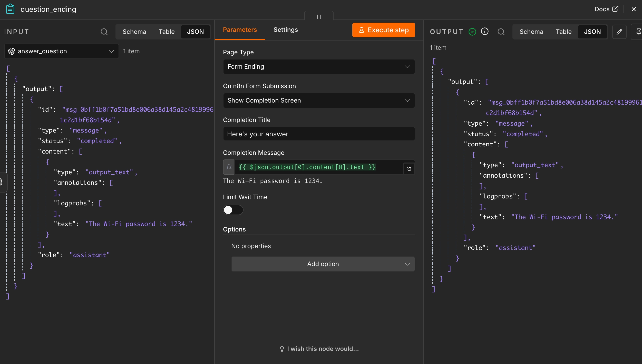
Task: Search the INPUT panel data
Action: click(x=104, y=32)
